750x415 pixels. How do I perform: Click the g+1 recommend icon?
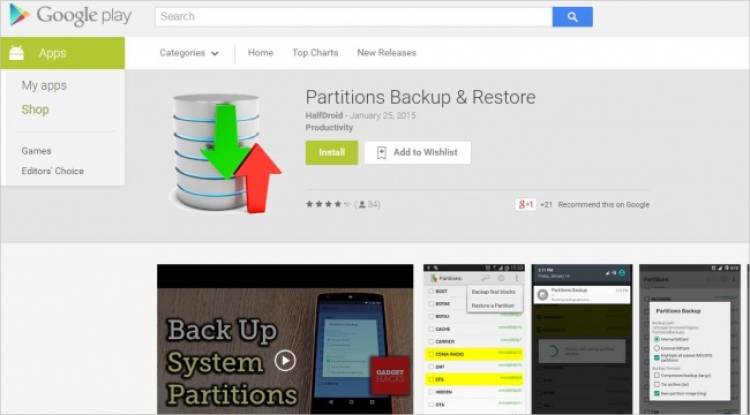[526, 204]
